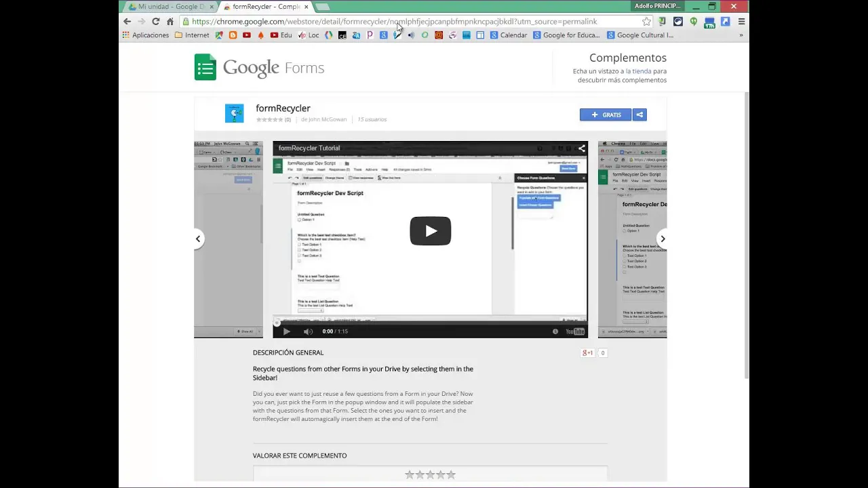Image resolution: width=868 pixels, height=488 pixels.
Task: Open the Google Cultural I... bookmark
Action: [x=640, y=35]
